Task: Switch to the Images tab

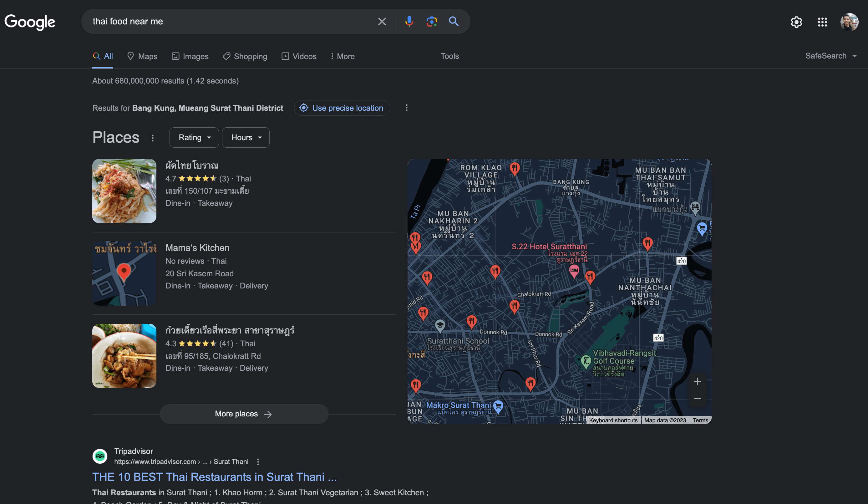Action: click(190, 56)
